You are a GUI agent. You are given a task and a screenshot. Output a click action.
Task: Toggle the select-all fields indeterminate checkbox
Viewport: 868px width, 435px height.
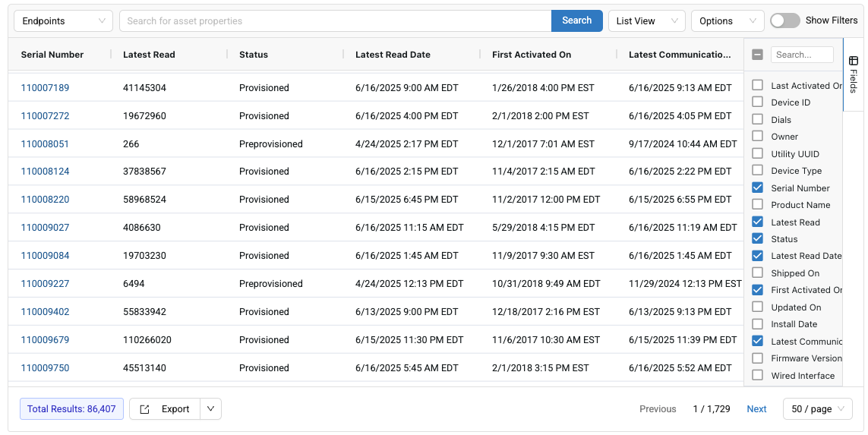point(757,55)
